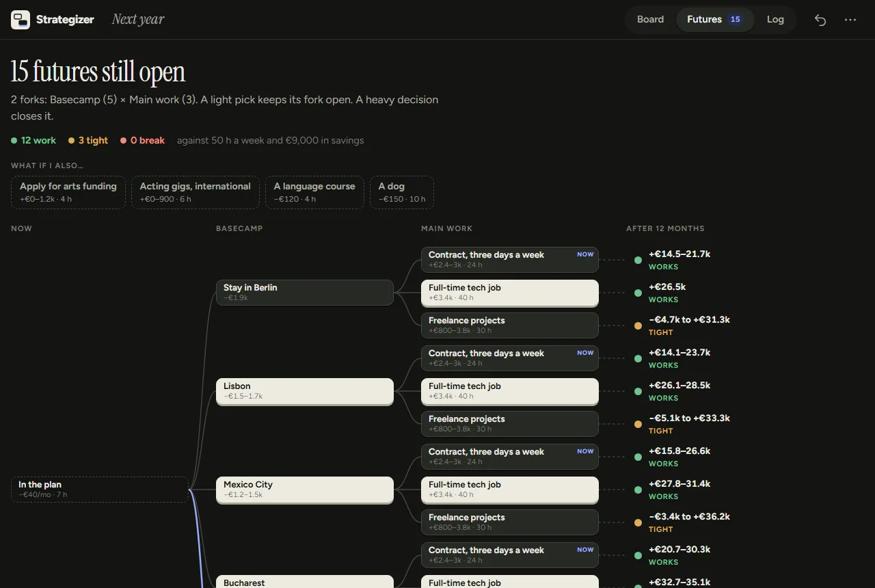Click the '0 break' status filter
This screenshot has height=588, width=875.
pos(142,140)
